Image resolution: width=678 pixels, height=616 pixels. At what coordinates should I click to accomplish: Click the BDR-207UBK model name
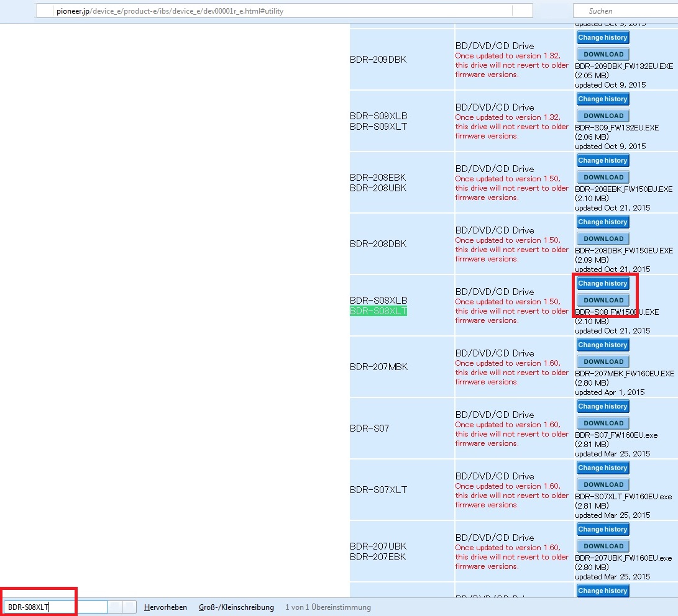tap(378, 546)
